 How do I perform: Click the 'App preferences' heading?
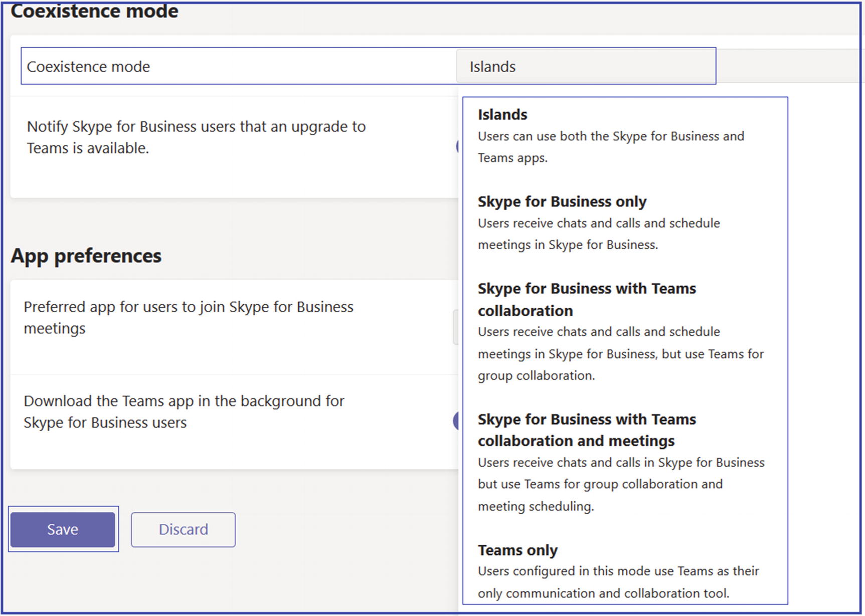[x=86, y=256]
